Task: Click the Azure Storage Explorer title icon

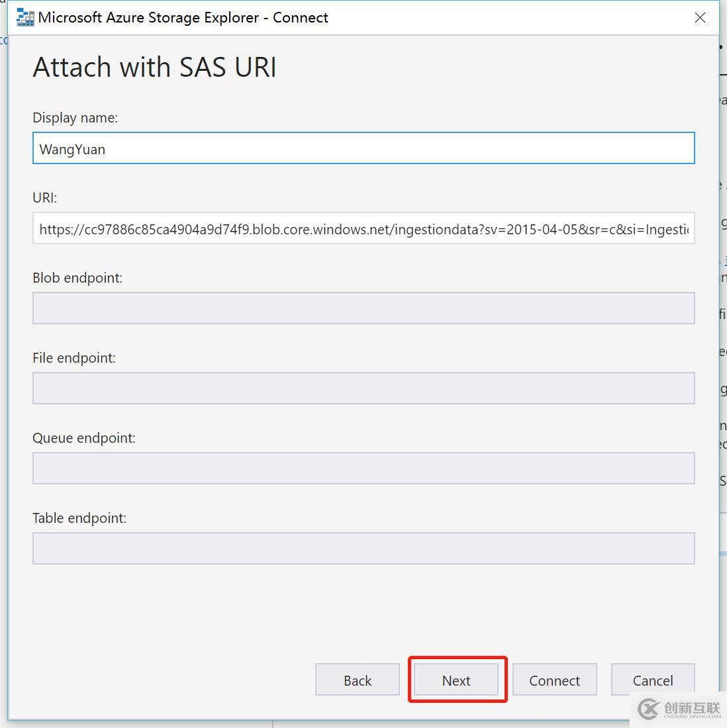Action: pos(25,18)
